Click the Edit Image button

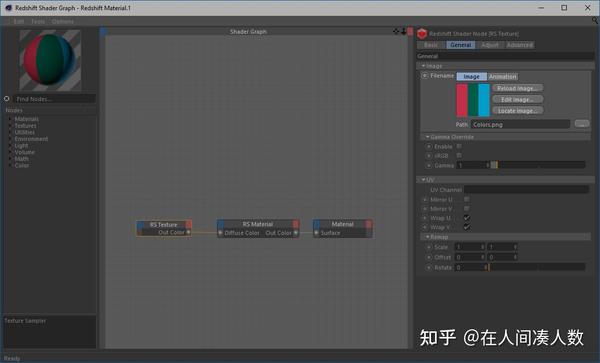coord(517,99)
